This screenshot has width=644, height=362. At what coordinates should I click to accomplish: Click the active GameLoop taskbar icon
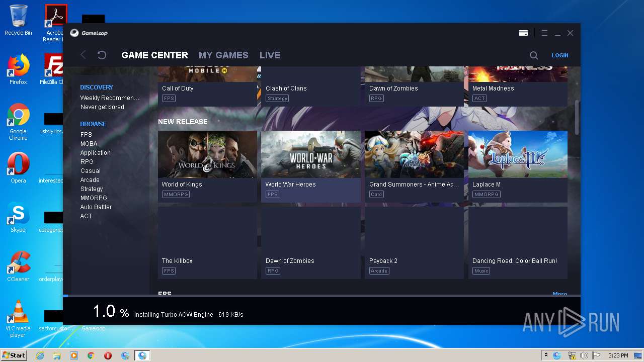(x=142, y=355)
